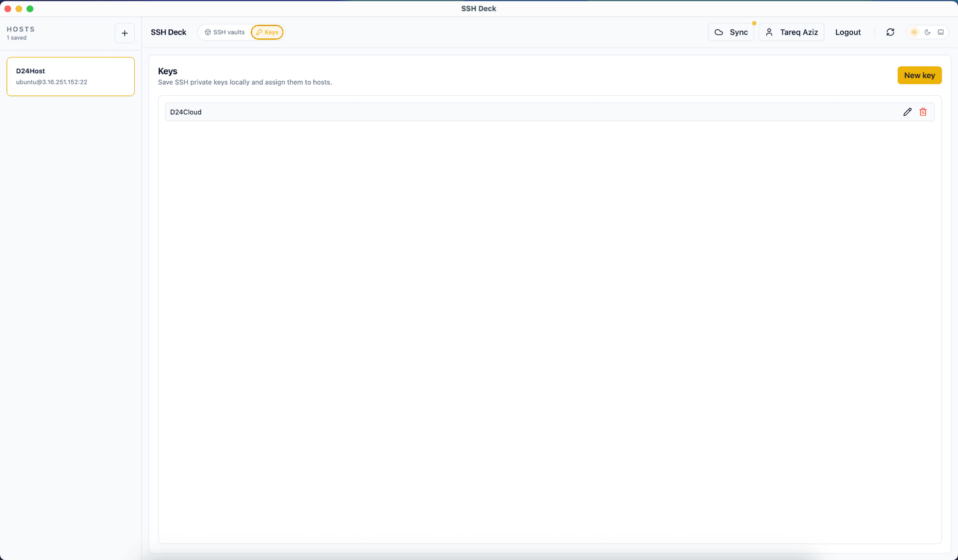Delete the D24Cloud key using trash icon
The height and width of the screenshot is (560, 958).
[x=923, y=112]
